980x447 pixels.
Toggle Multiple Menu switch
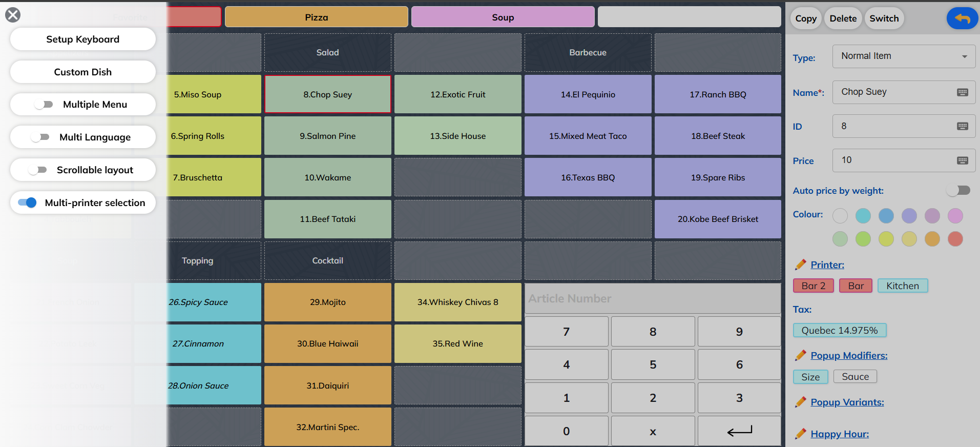44,105
